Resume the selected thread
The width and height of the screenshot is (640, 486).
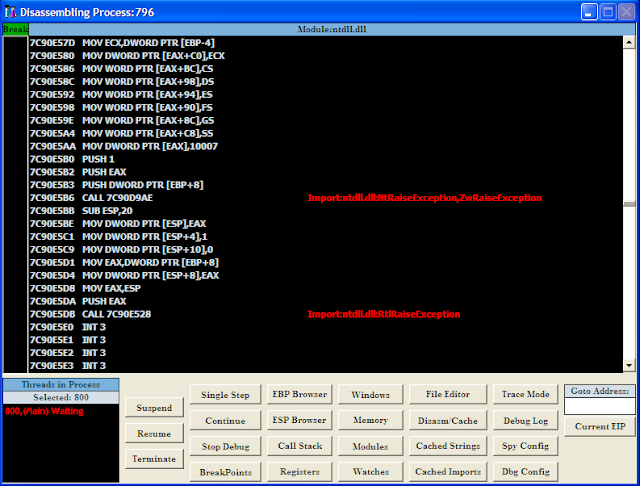tap(154, 433)
